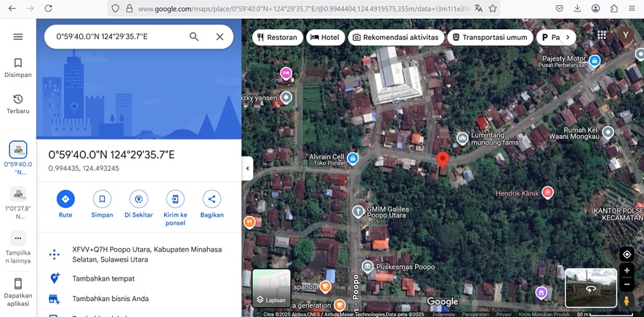Open Di Sekitar nearby search
This screenshot has width=644, height=317.
point(139,198)
